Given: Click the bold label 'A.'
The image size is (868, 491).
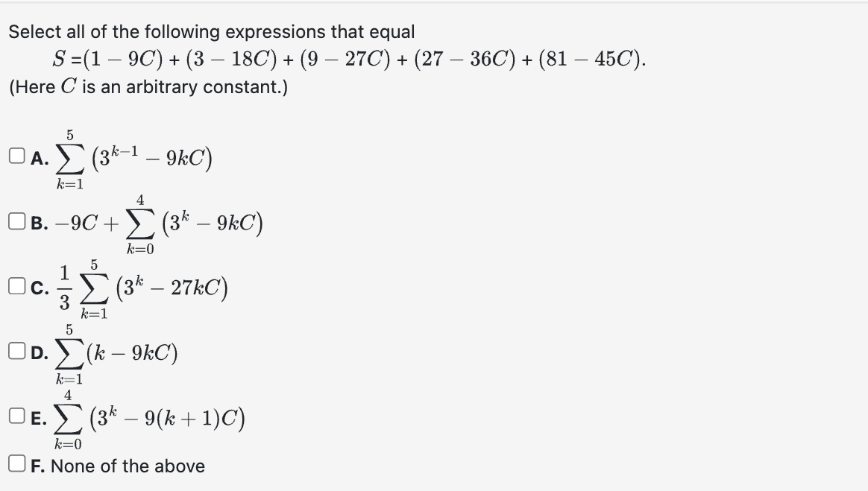Looking at the screenshot, I should click(36, 156).
